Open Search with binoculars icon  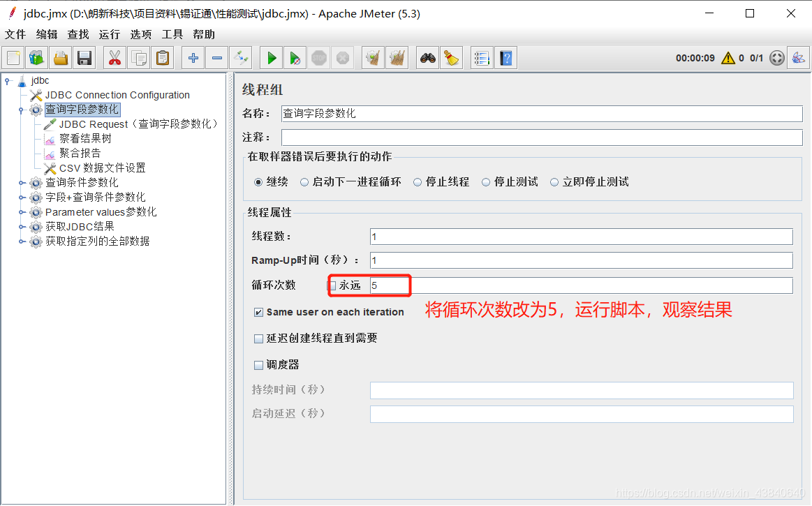(x=428, y=58)
